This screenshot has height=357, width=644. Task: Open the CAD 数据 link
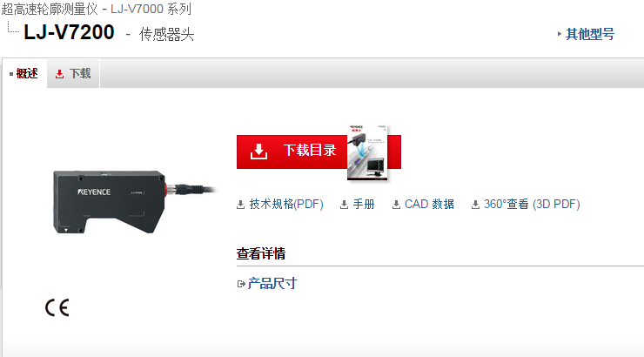click(x=429, y=204)
